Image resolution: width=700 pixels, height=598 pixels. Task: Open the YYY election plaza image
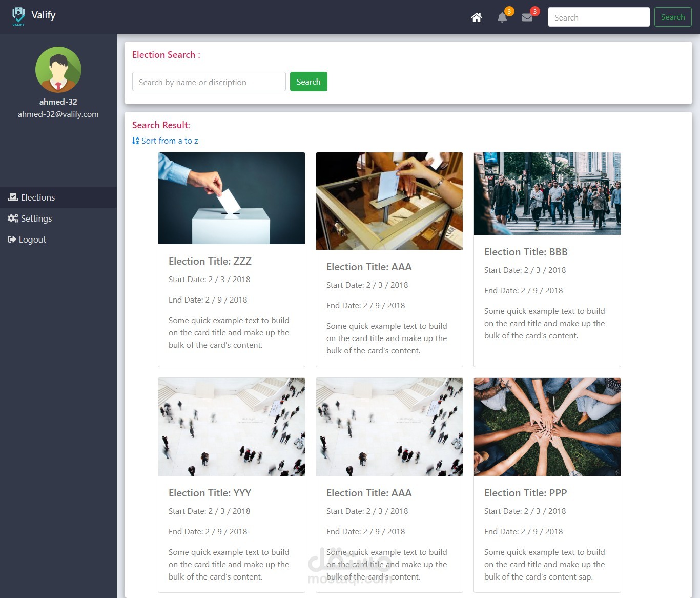click(232, 427)
